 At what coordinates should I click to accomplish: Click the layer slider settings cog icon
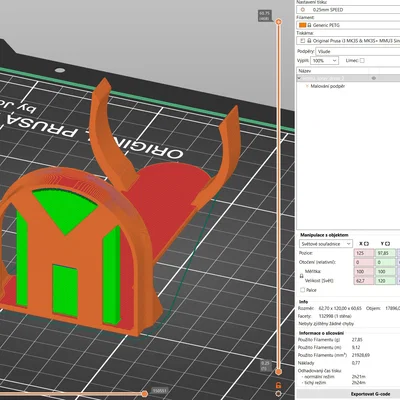coord(279,394)
